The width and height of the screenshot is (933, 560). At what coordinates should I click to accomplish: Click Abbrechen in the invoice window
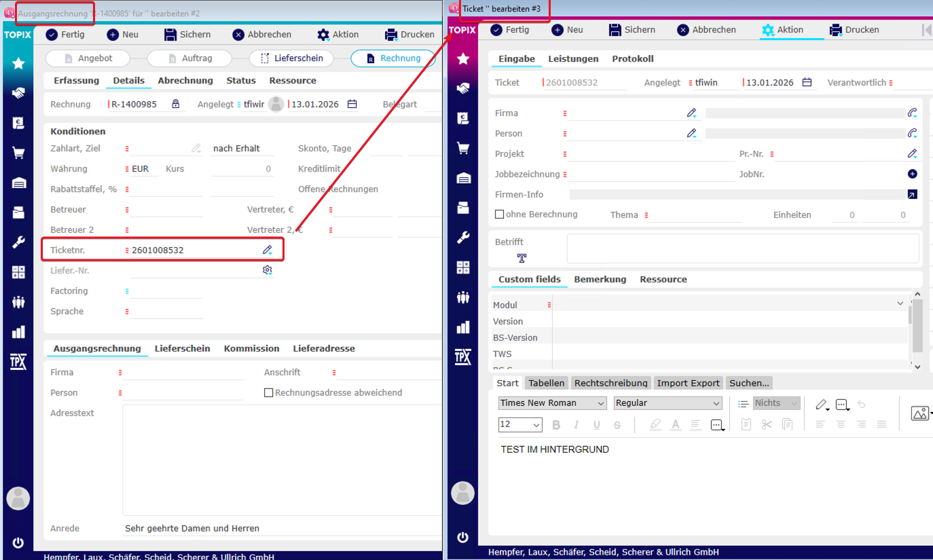coord(262,35)
